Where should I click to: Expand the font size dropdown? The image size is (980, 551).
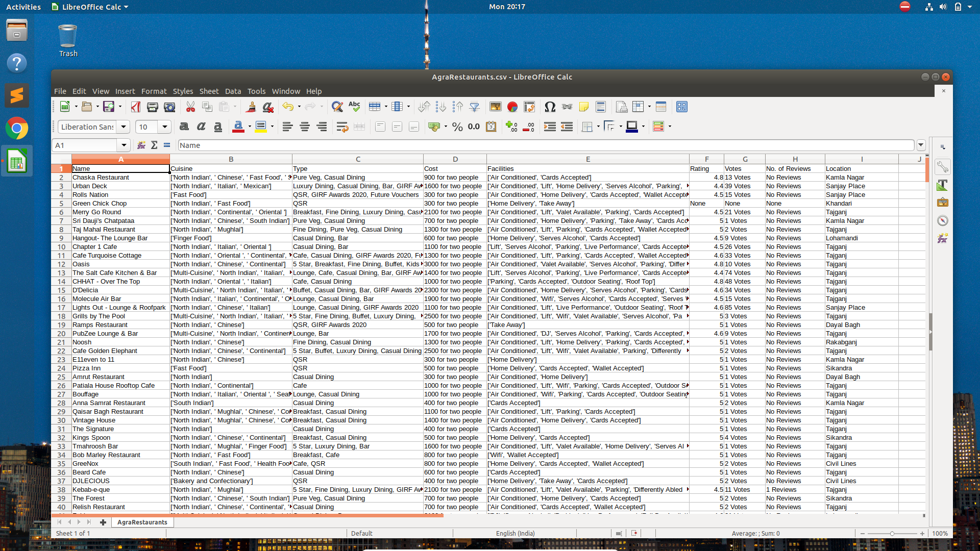164,127
